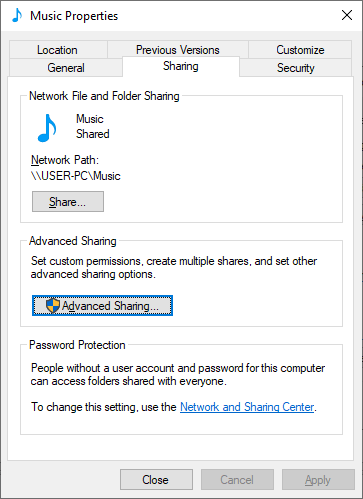Open the Network and Sharing Center link
The width and height of the screenshot is (363, 499).
247,407
